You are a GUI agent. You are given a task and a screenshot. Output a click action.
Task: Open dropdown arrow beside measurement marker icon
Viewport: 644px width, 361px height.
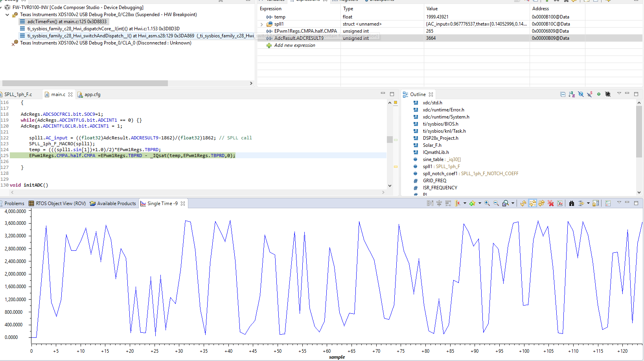[465, 204]
